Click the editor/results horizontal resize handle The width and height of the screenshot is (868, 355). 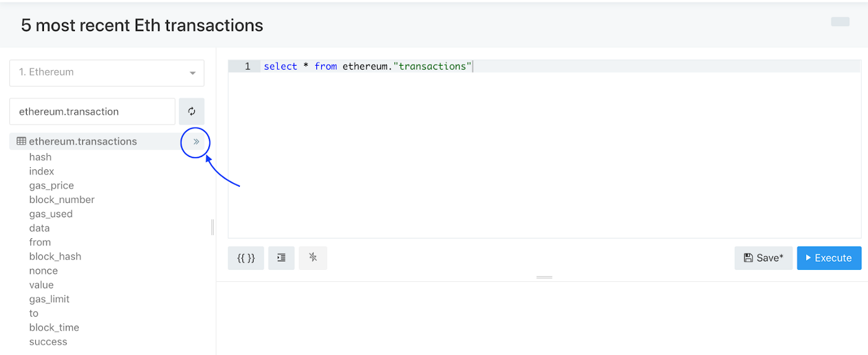544,277
